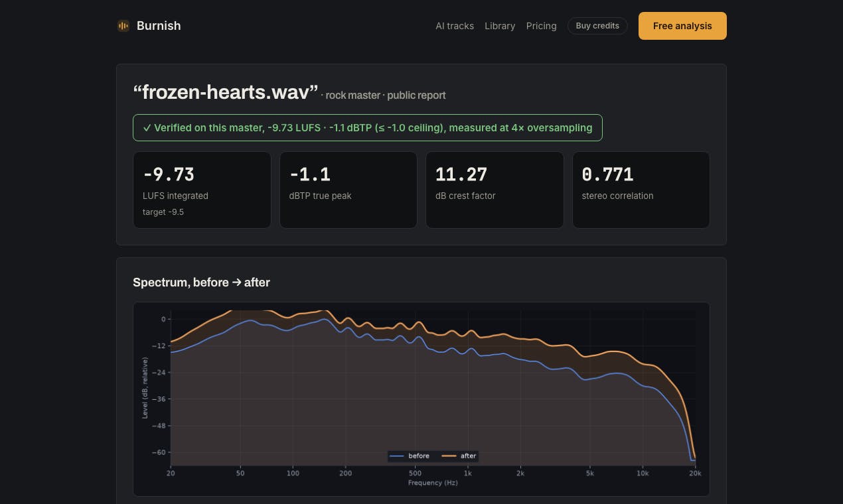The height and width of the screenshot is (504, 843).
Task: Open the Library nav item
Action: coord(500,26)
